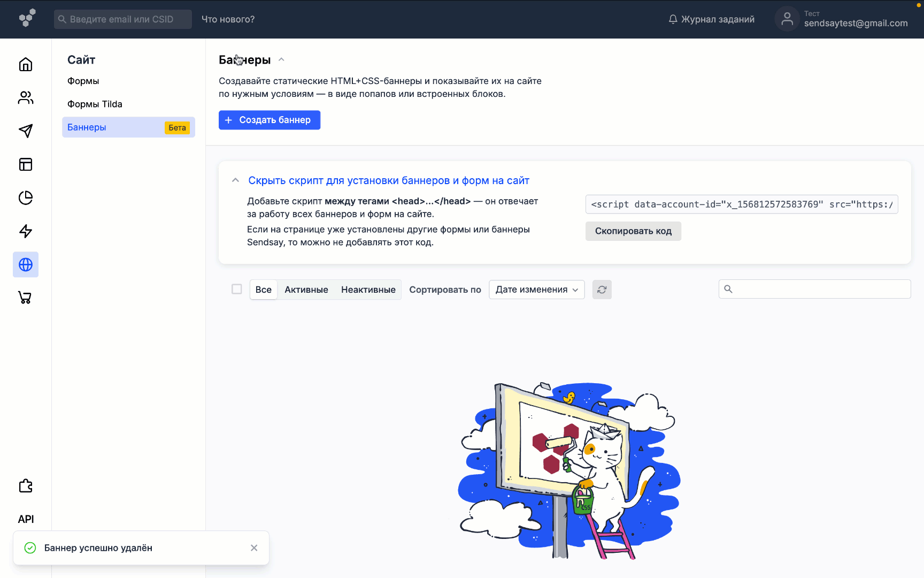Focus the banner list search field

[x=815, y=289]
